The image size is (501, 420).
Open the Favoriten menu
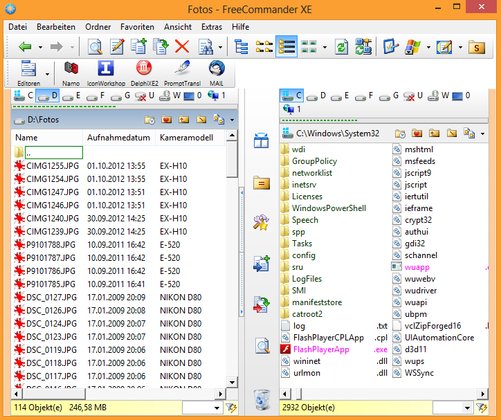point(137,27)
